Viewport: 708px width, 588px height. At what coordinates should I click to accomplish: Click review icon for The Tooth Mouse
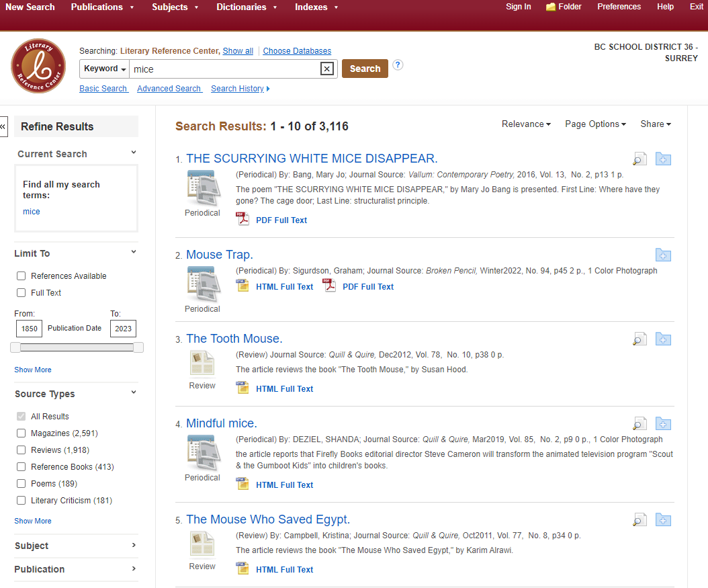coord(202,363)
